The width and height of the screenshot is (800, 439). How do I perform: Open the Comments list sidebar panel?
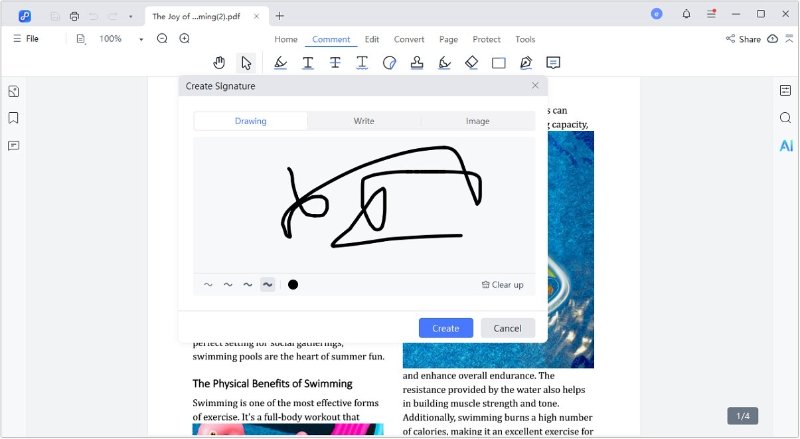click(14, 146)
